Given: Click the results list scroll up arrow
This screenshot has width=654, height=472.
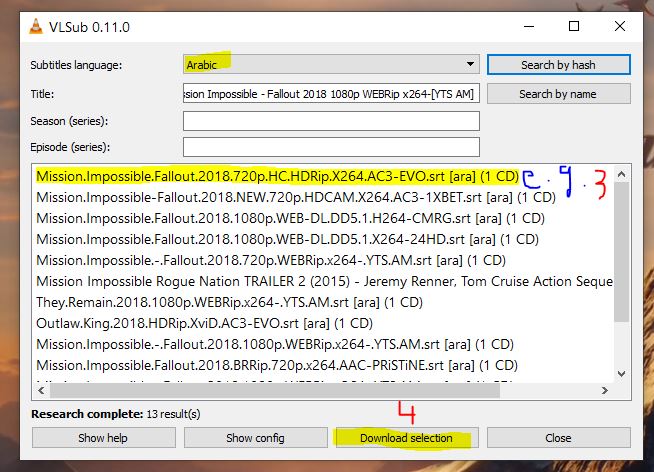Looking at the screenshot, I should coord(621,174).
